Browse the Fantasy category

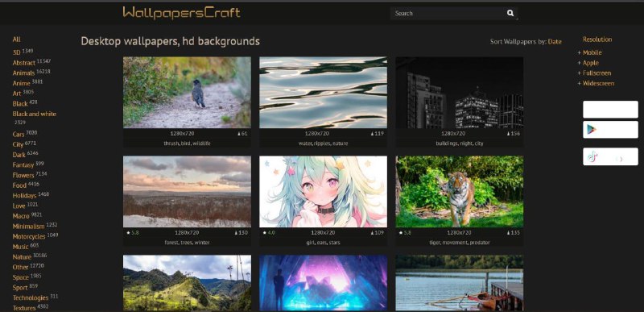click(23, 165)
